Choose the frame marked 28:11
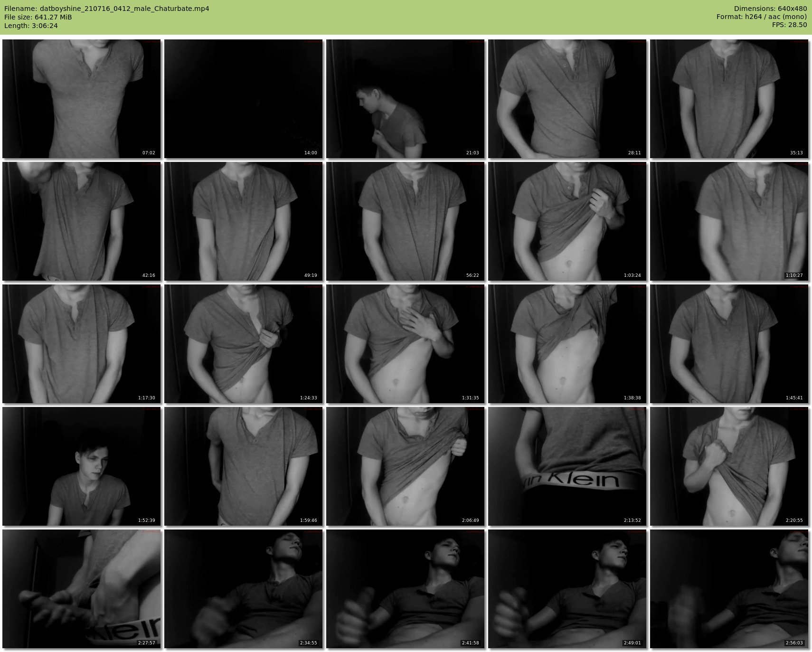The image size is (812, 652). 567,99
